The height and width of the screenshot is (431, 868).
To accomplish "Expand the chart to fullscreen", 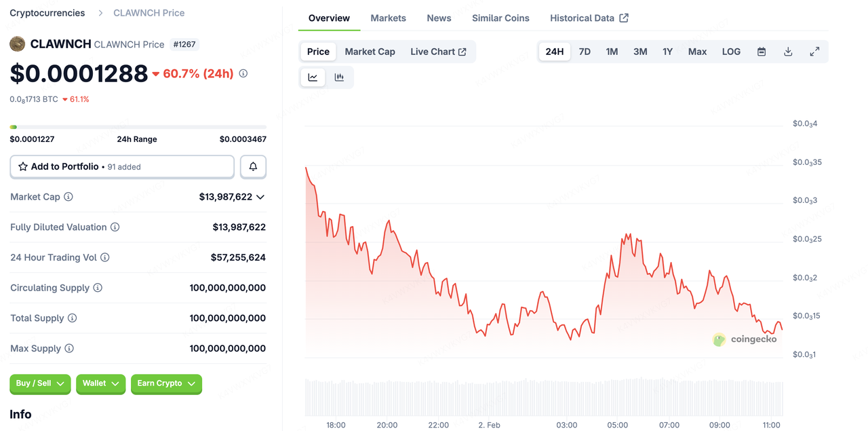I will pyautogui.click(x=814, y=52).
